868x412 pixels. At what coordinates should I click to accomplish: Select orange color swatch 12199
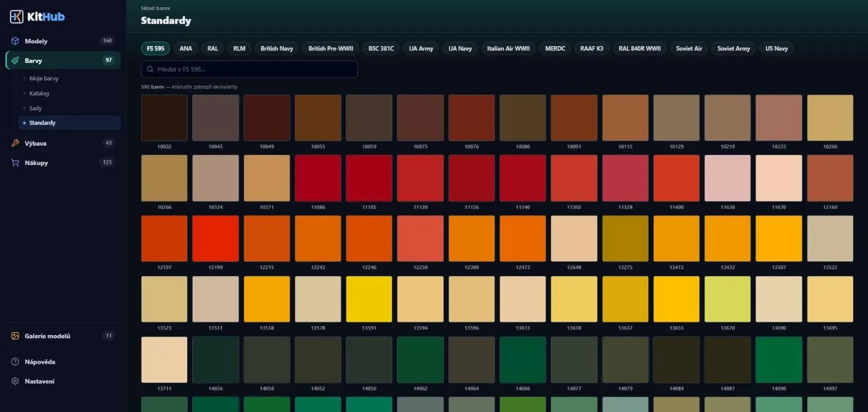215,239
